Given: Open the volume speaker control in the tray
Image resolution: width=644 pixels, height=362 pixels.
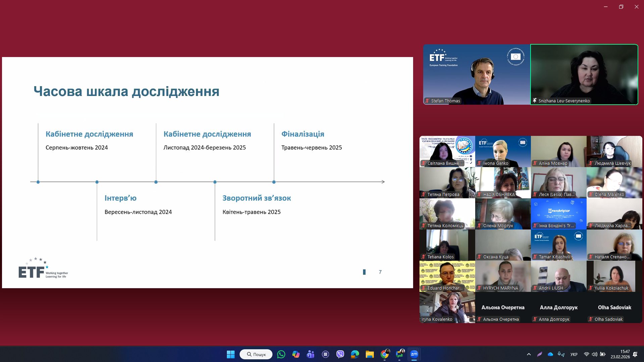Looking at the screenshot, I should tap(594, 354).
